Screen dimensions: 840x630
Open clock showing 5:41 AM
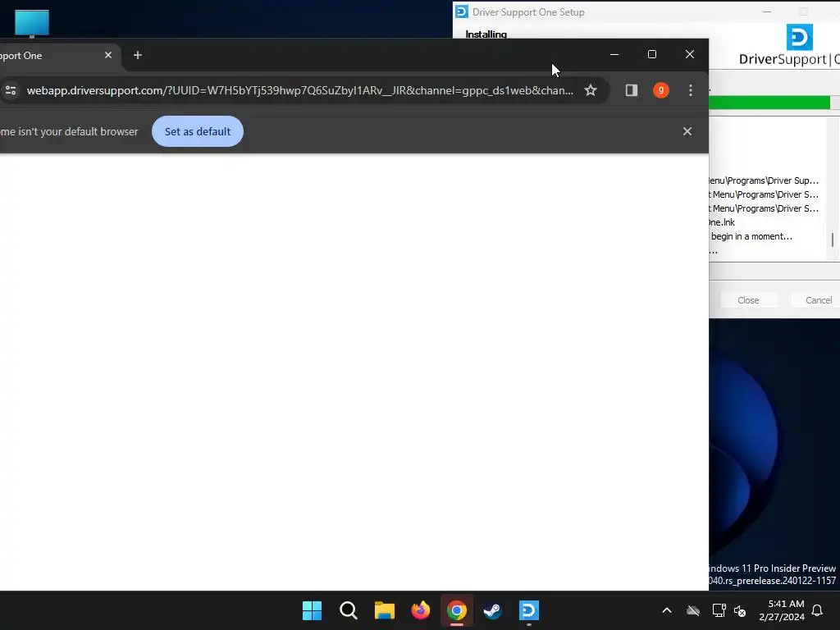[x=782, y=610]
